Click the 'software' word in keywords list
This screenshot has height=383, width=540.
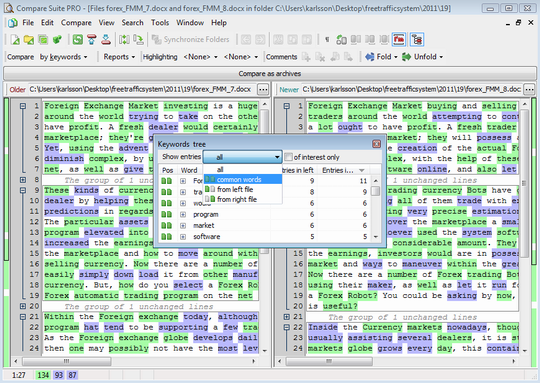[x=207, y=237]
